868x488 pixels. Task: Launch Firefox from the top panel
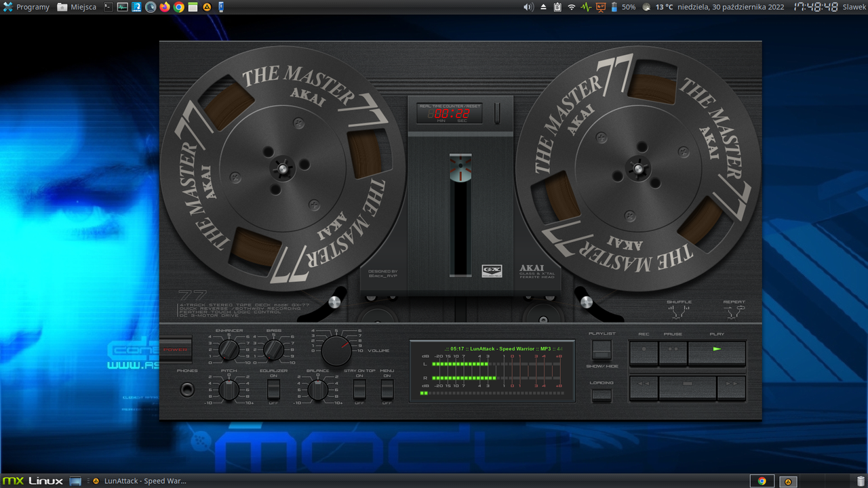pos(165,7)
